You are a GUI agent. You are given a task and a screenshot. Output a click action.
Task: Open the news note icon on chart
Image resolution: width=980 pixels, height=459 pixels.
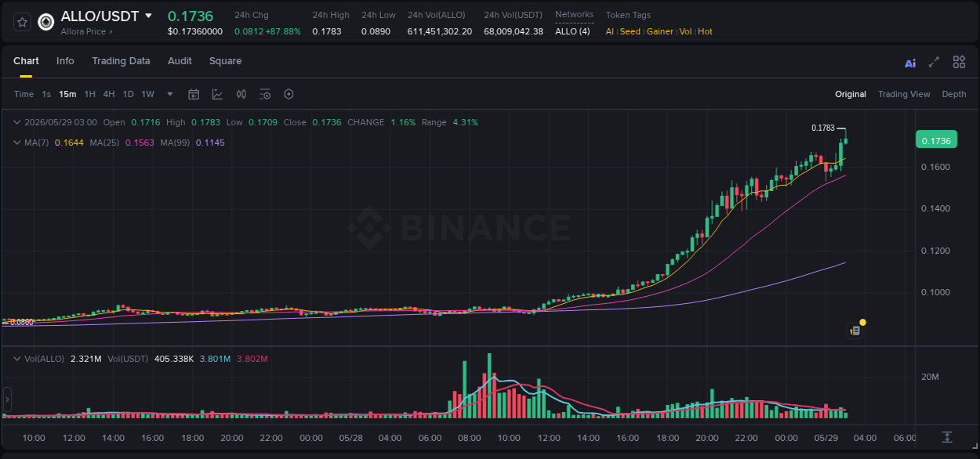[855, 331]
